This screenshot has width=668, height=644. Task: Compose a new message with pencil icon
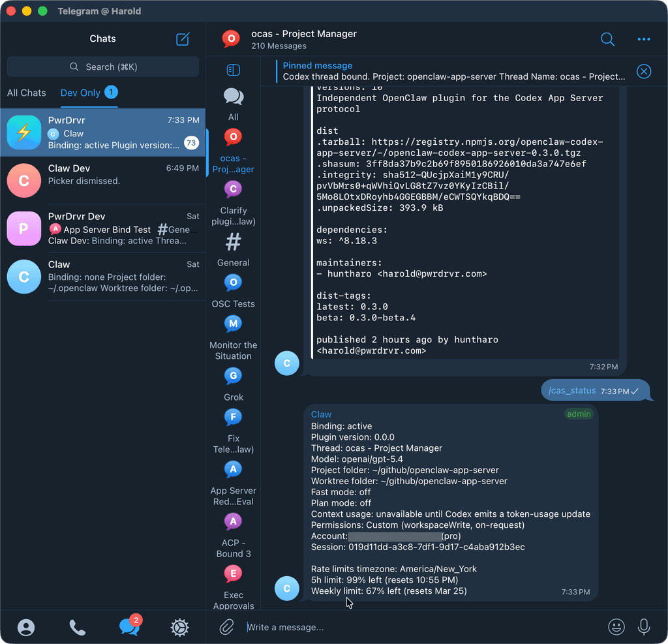(183, 38)
